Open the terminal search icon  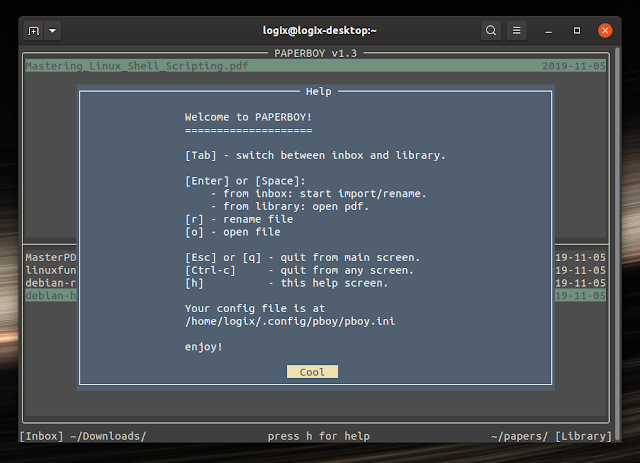[x=491, y=31]
